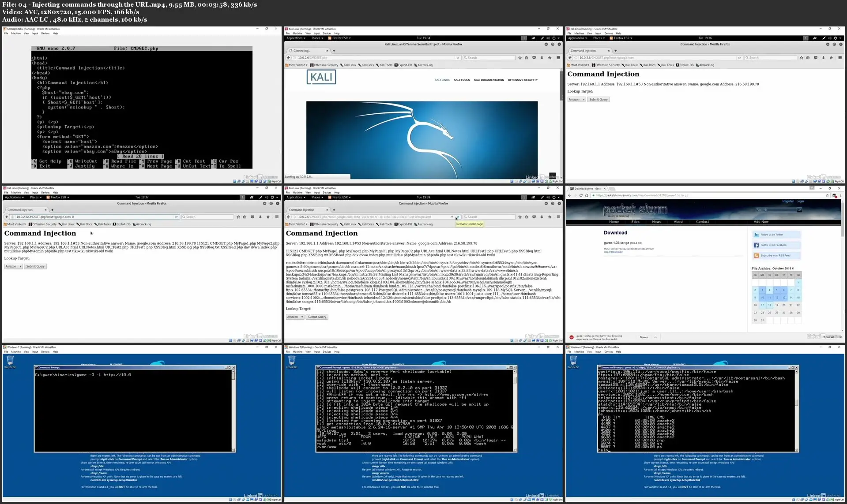Viewport: 847px width, 504px height.
Task: Click KALI TOOLS link on Kali homepage
Action: click(462, 80)
